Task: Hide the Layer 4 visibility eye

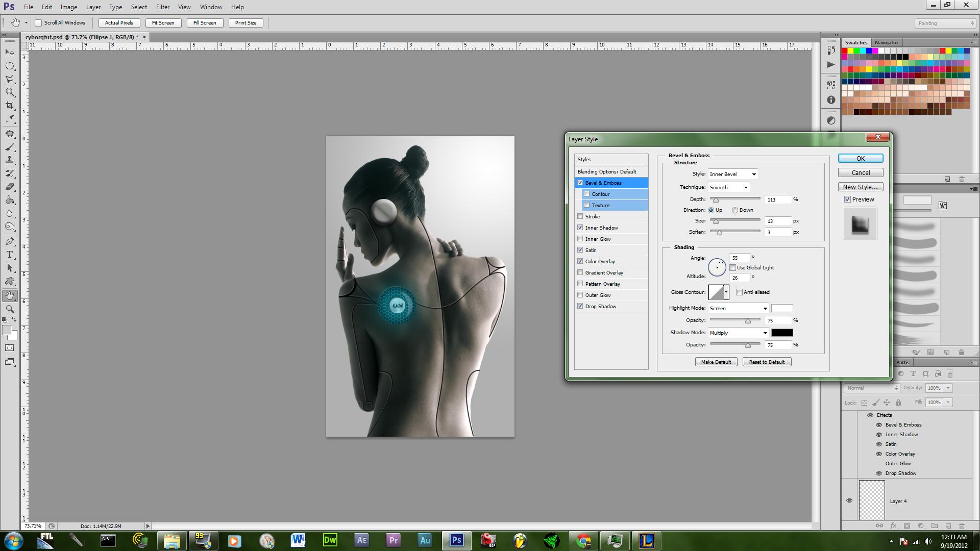Action: 849,500
